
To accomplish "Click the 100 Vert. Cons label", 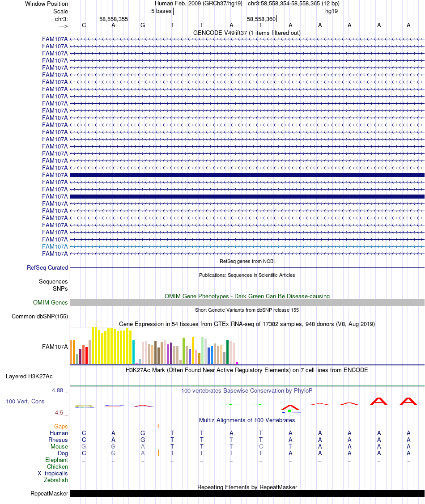I will 25,402.
